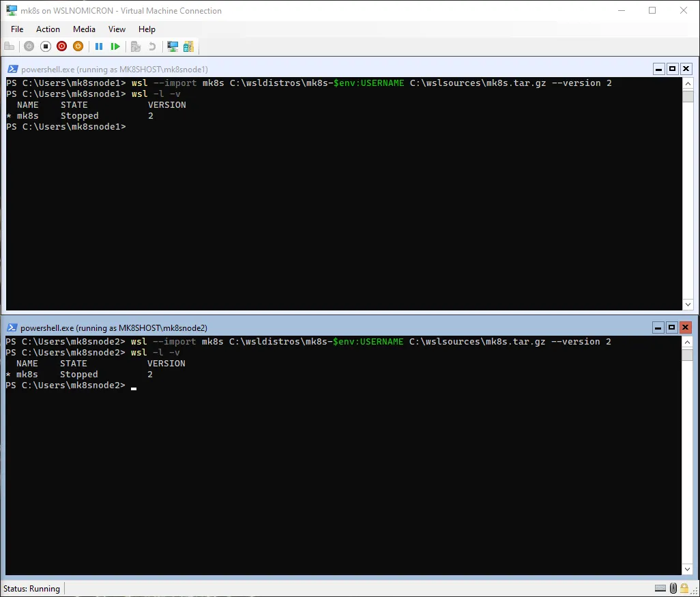700x597 pixels.
Task: Click scroll-up arrow in mk8snode2 terminal
Action: [688, 342]
